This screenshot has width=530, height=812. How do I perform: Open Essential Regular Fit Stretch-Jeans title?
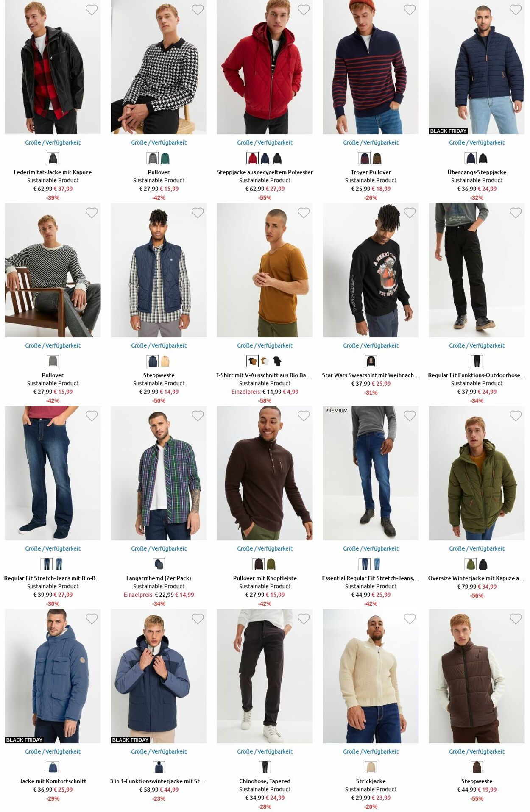[371, 578]
